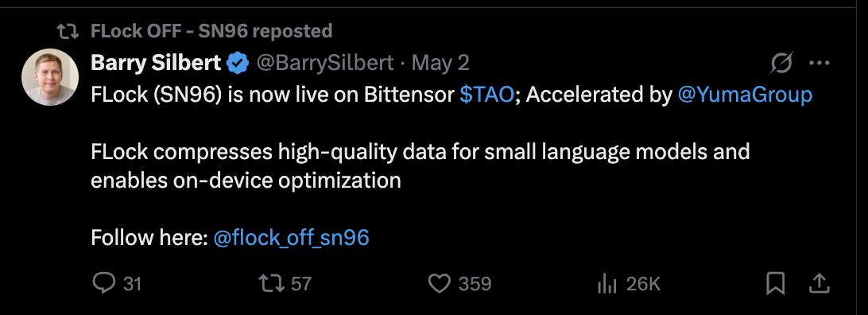The height and width of the screenshot is (315, 868).
Task: Open Barry Silbert's profile picture
Action: pyautogui.click(x=50, y=77)
